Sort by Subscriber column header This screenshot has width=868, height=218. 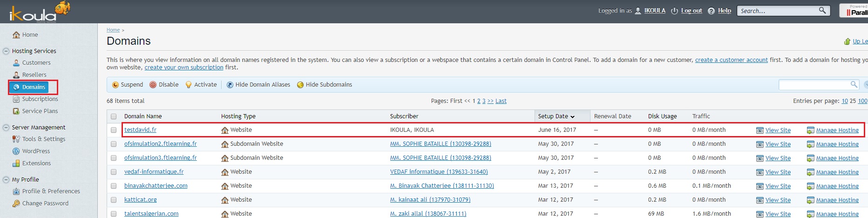coord(404,116)
